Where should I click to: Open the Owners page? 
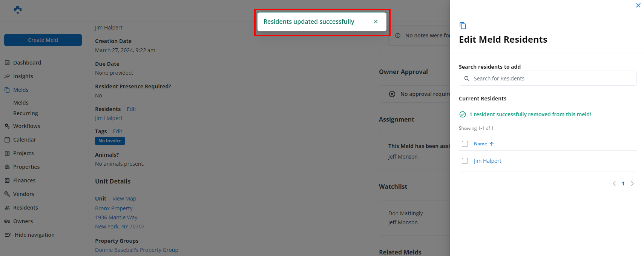pyautogui.click(x=23, y=221)
